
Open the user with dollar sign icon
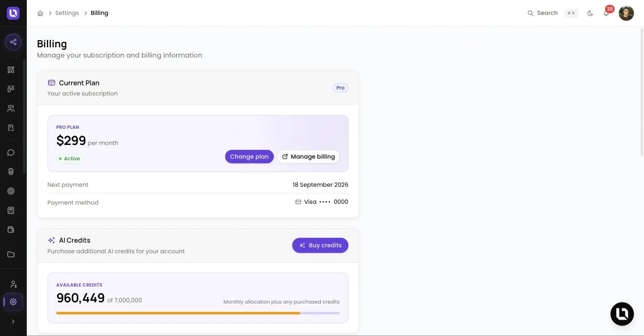(x=13, y=284)
